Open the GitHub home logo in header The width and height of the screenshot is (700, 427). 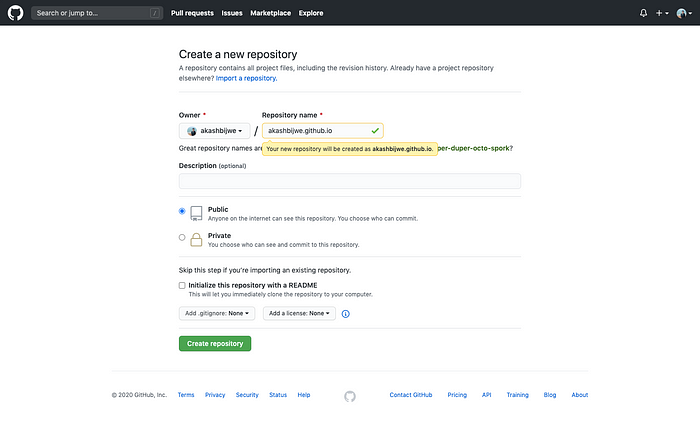(x=15, y=13)
